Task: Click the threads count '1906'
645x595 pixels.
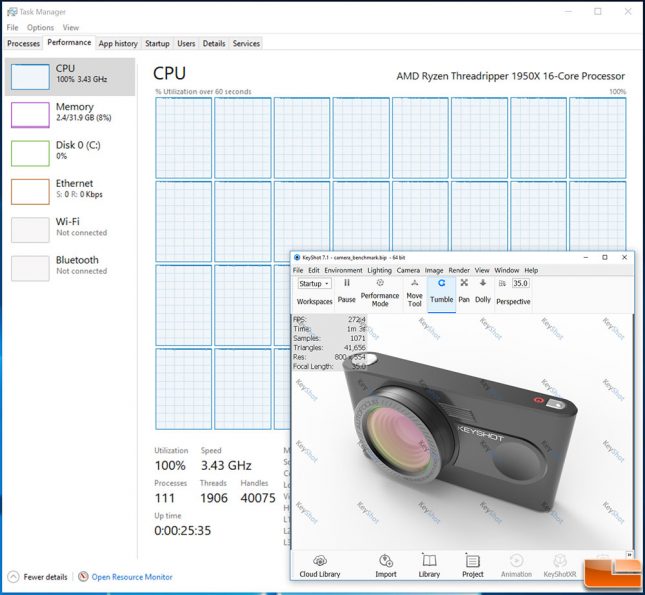Action: (x=214, y=498)
